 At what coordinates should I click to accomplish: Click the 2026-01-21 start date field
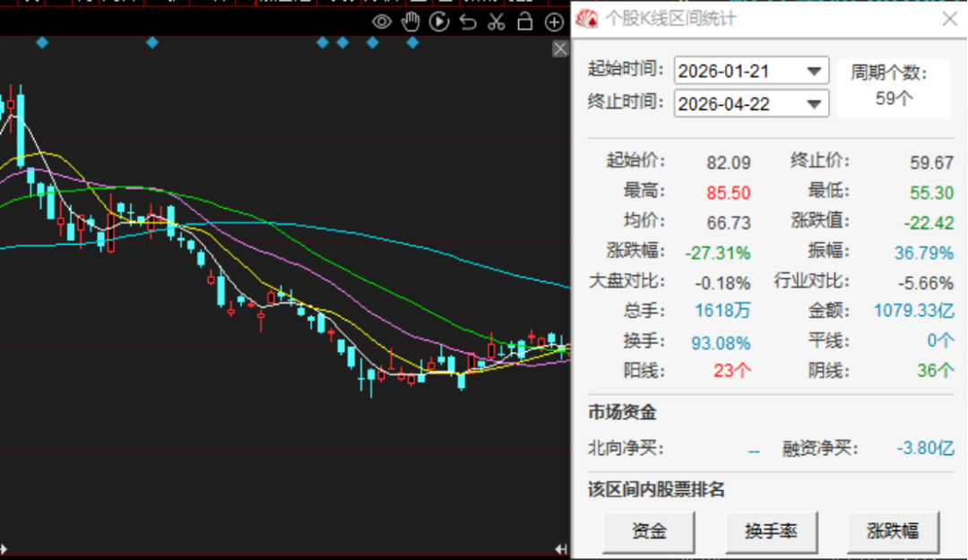(x=738, y=71)
